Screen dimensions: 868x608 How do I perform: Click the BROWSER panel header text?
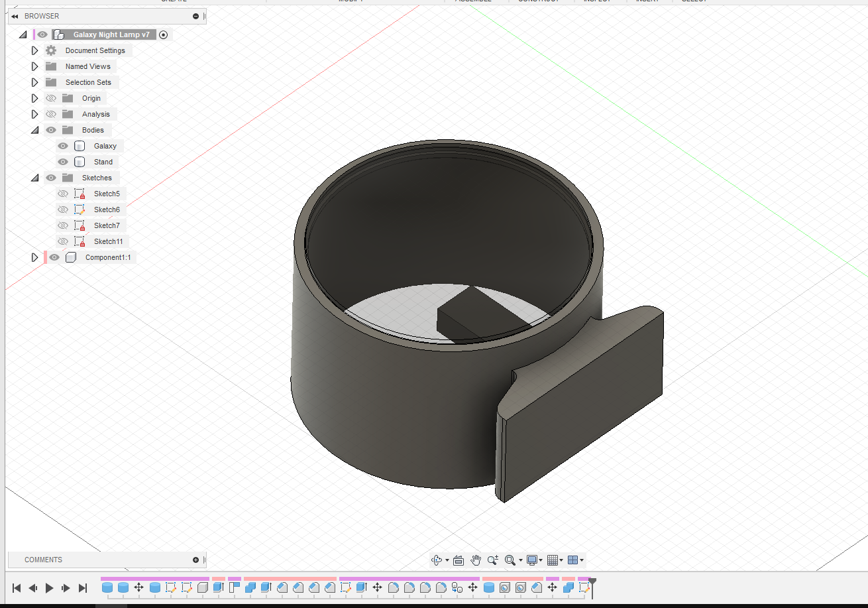click(x=42, y=16)
